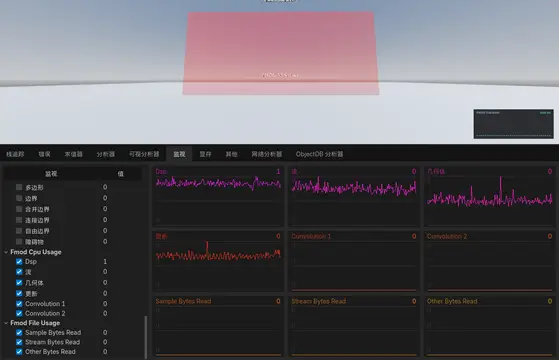The image size is (559, 360).
Task: Click the 更新 graph panel
Action: click(218, 262)
